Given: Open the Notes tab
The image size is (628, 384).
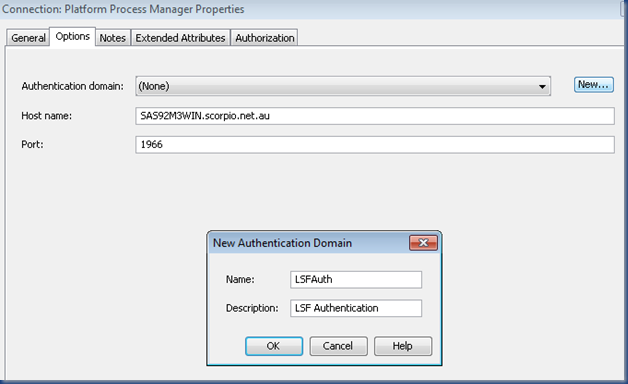Looking at the screenshot, I should coord(113,38).
